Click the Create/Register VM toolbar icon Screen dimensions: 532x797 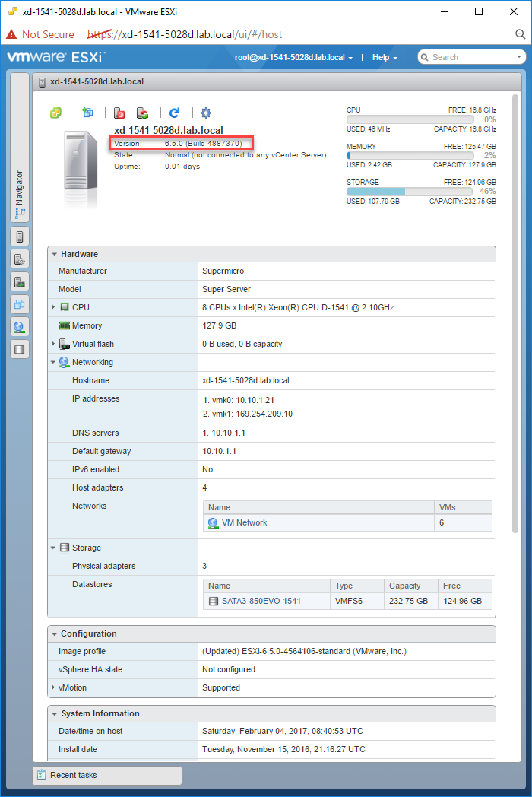point(88,113)
